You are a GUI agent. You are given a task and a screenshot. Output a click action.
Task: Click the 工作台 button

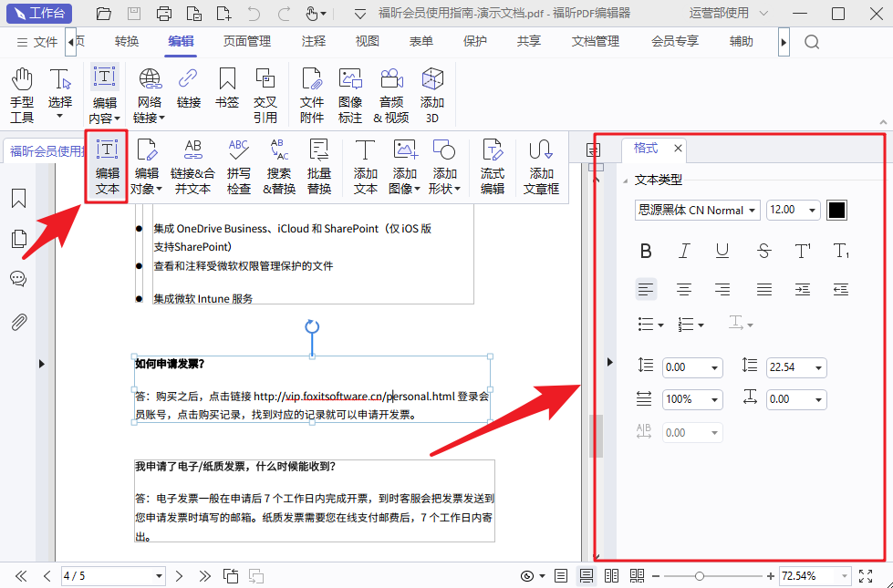[38, 13]
